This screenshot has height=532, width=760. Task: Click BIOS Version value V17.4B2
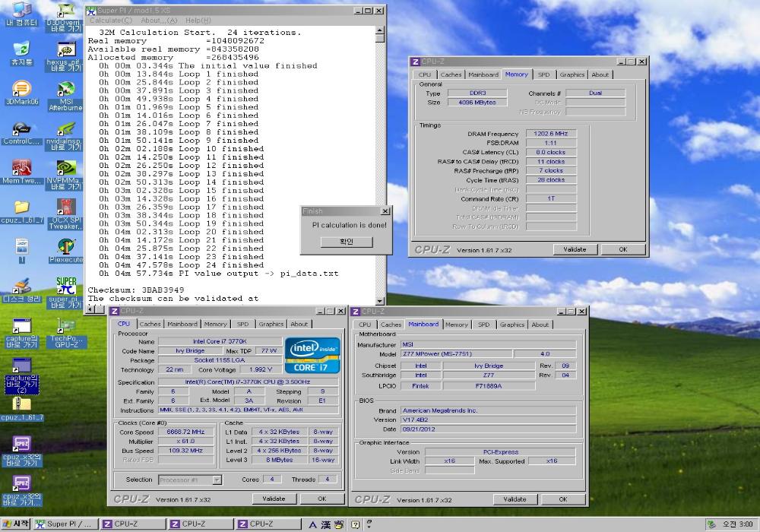[489, 420]
